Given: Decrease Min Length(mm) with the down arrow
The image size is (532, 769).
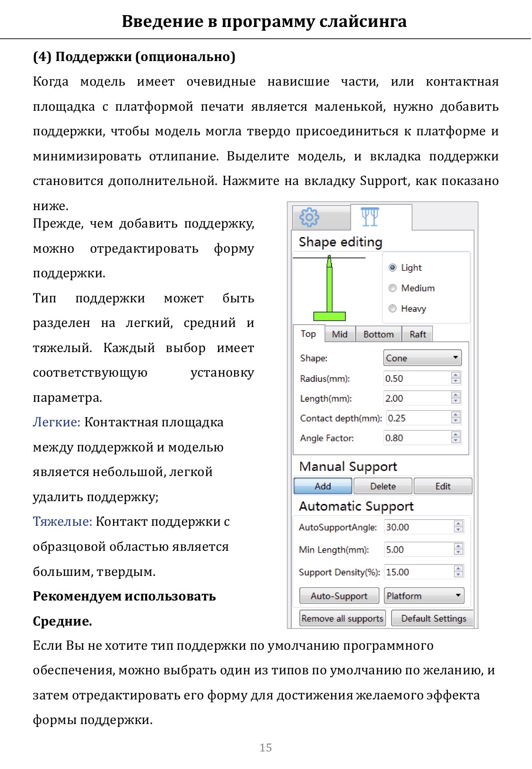Looking at the screenshot, I should pyautogui.click(x=459, y=553).
